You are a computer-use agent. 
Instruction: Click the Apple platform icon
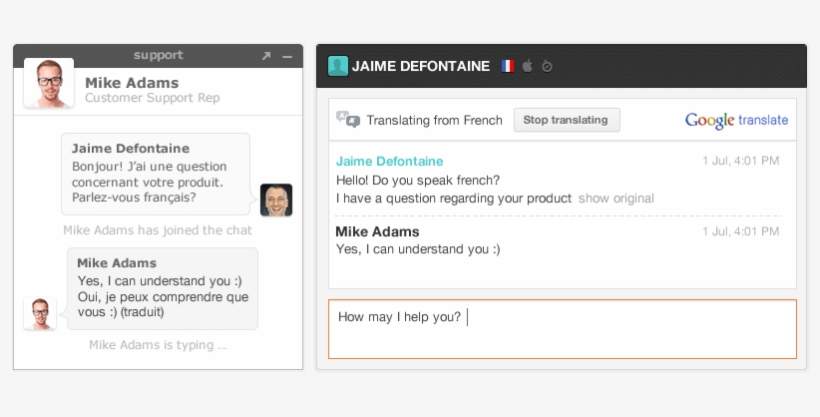click(x=527, y=66)
